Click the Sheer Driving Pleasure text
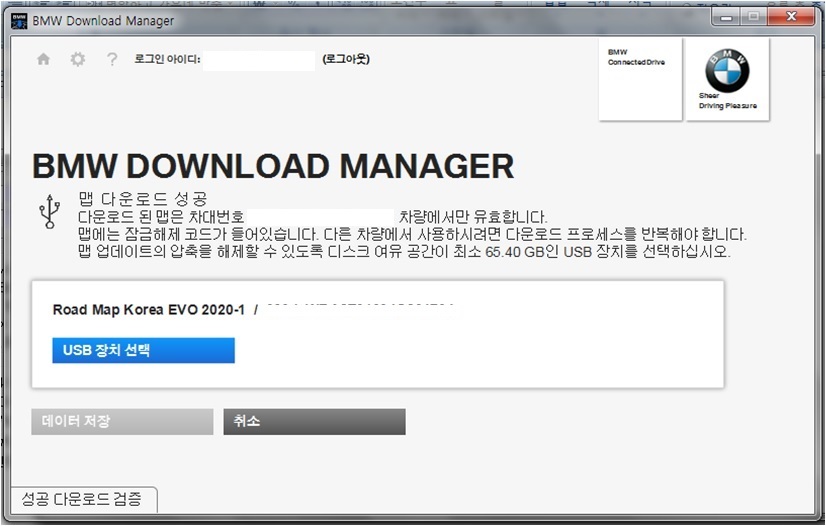The image size is (826, 526). [727, 101]
